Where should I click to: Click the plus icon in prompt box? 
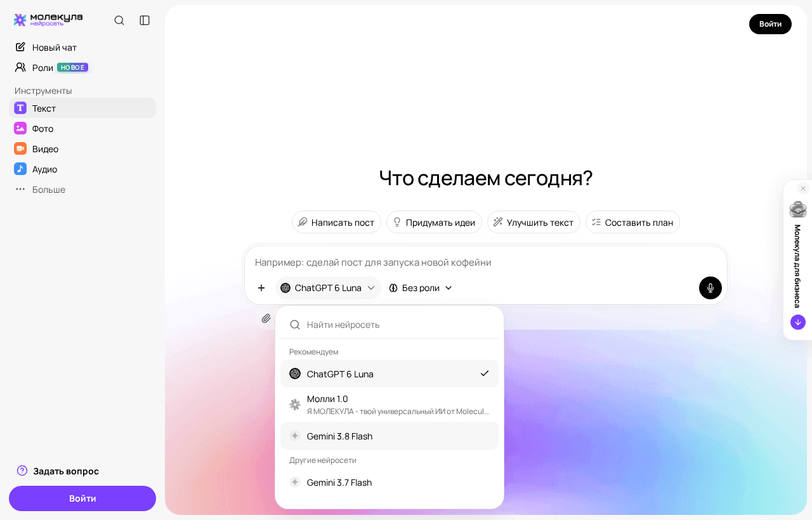(261, 288)
